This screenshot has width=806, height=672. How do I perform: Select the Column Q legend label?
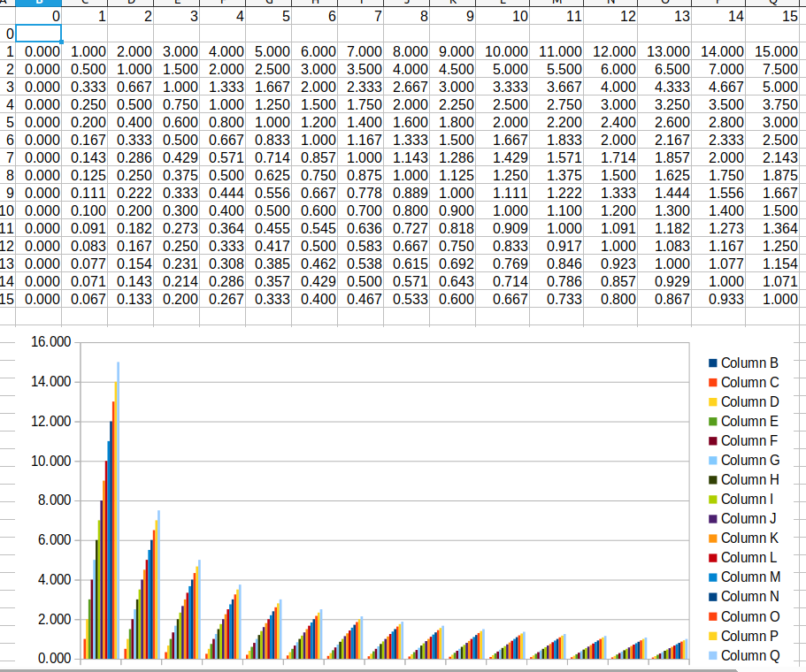749,655
